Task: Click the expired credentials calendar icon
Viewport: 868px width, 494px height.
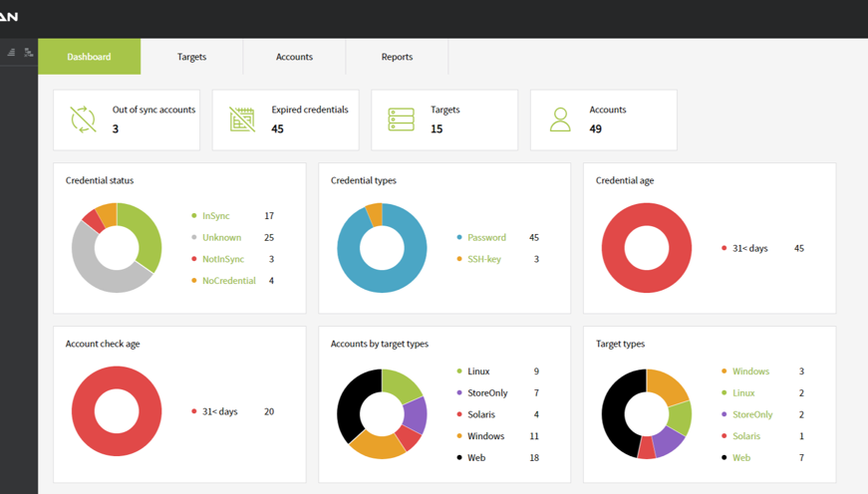Action: pos(242,120)
